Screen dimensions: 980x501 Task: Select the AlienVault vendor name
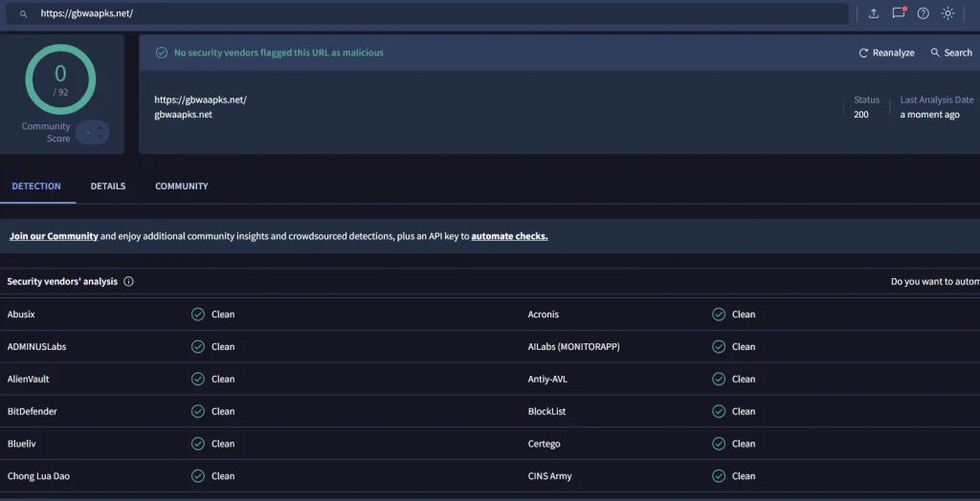click(x=28, y=380)
